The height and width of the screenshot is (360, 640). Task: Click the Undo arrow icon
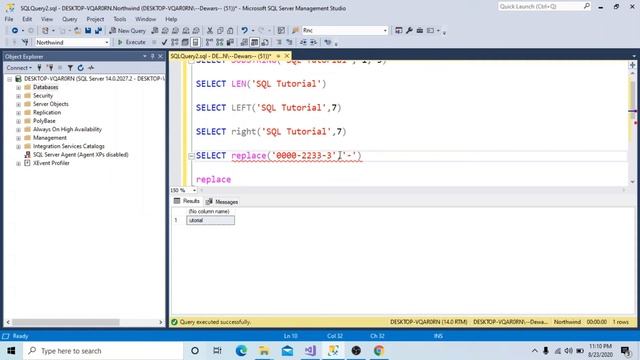(244, 31)
